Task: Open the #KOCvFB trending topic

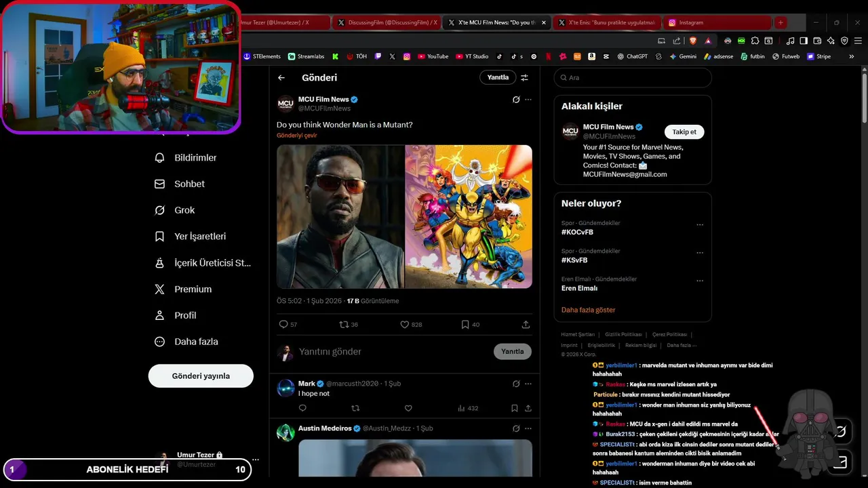Action: click(x=577, y=232)
